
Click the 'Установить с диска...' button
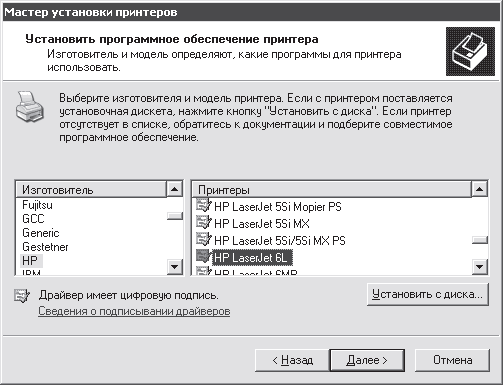point(428,294)
